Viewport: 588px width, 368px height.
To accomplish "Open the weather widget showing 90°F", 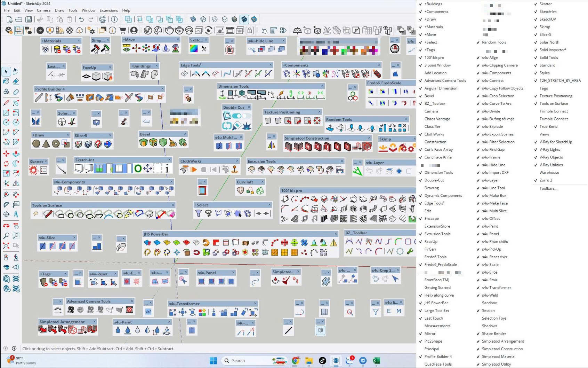I will coord(22,360).
